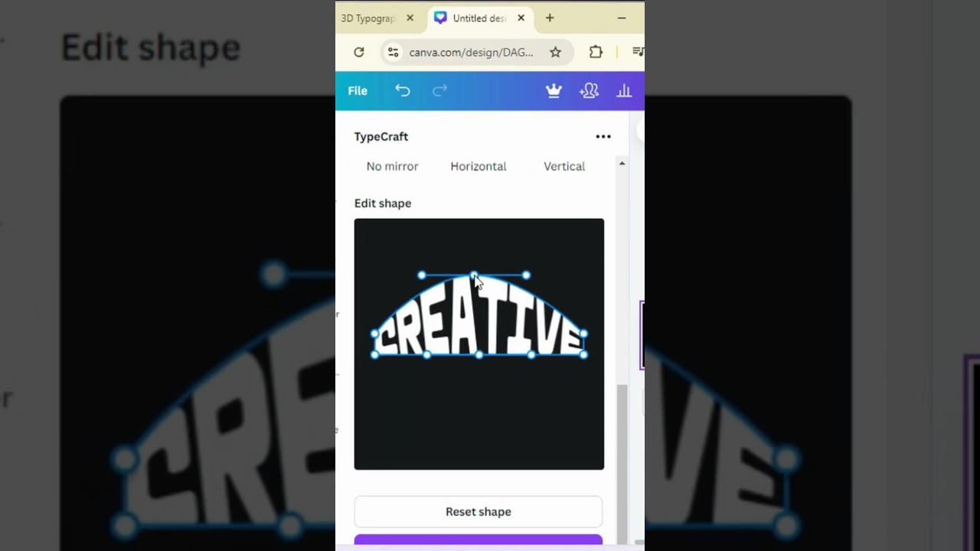Click the purple button below Reset shape
The height and width of the screenshot is (551, 980).
pos(479,541)
